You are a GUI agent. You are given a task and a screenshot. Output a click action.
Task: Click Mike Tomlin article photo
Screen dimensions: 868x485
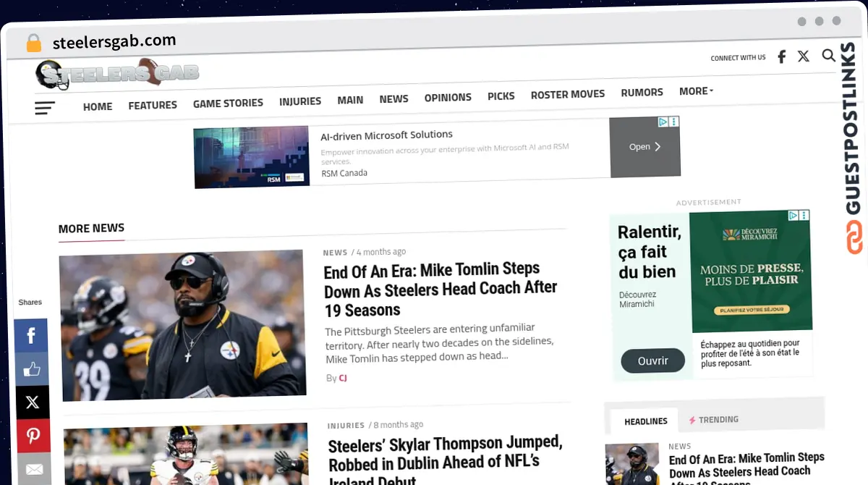(x=182, y=325)
